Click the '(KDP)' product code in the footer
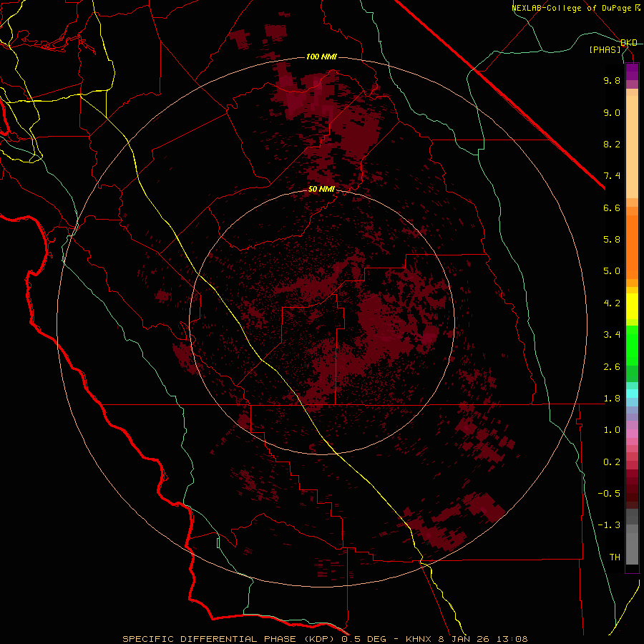644x644 pixels. 318,639
